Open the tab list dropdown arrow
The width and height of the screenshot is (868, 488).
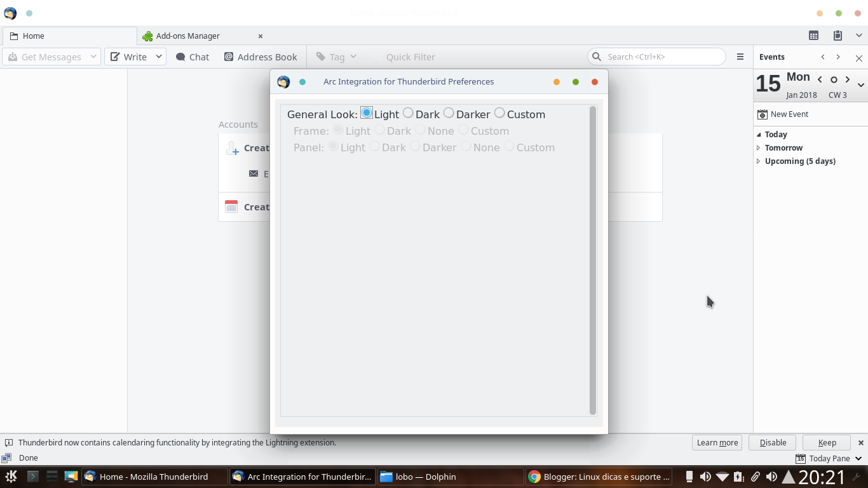[x=859, y=36]
